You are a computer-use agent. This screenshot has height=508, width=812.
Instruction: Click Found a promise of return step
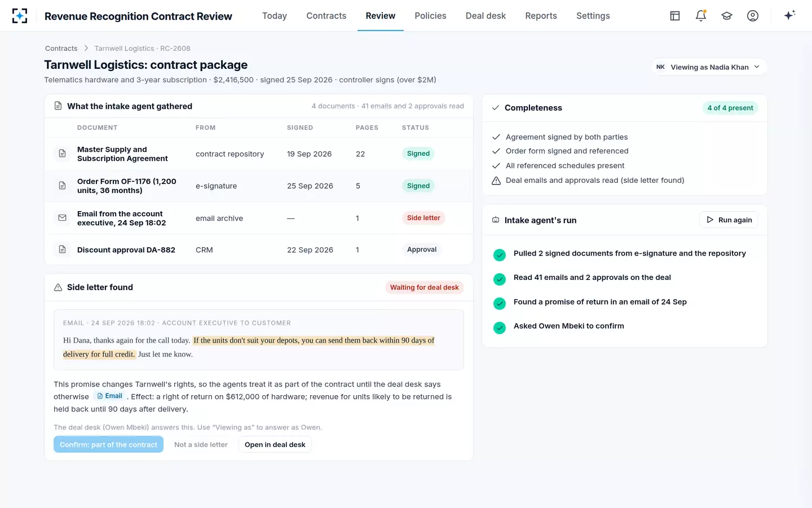pyautogui.click(x=600, y=302)
